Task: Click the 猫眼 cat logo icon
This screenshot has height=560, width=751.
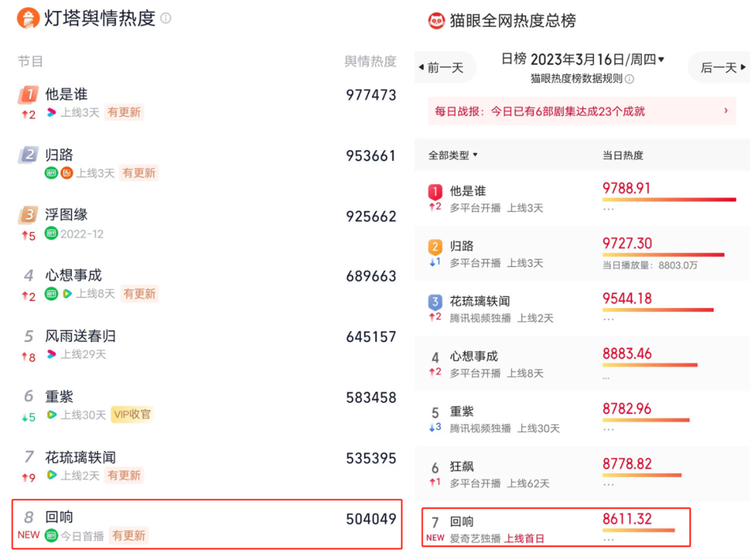Action: (x=436, y=21)
